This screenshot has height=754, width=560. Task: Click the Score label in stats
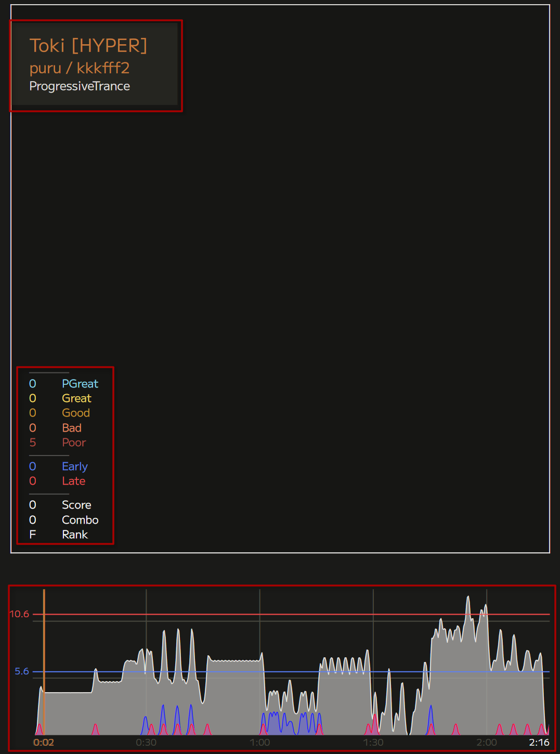point(76,505)
